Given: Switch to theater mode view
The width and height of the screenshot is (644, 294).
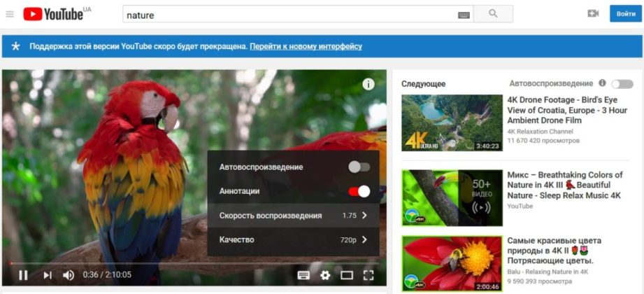Looking at the screenshot, I should tap(347, 275).
